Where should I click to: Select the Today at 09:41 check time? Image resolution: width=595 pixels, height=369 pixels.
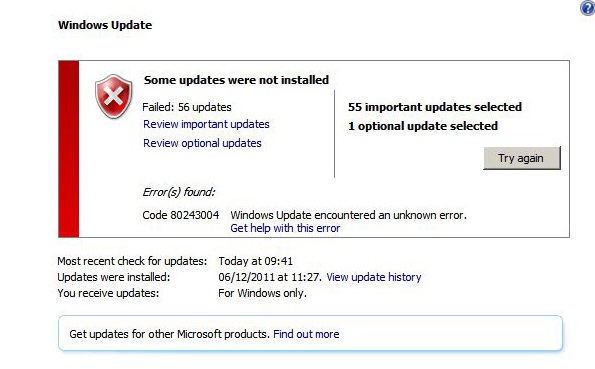pos(255,261)
